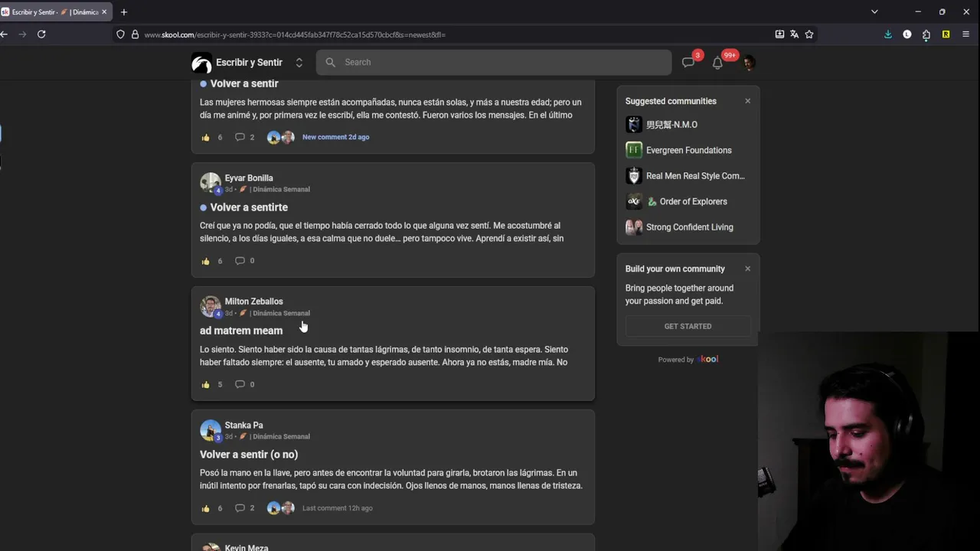Open the Volver a sentirte post title
The image size is (980, 551).
[249, 207]
